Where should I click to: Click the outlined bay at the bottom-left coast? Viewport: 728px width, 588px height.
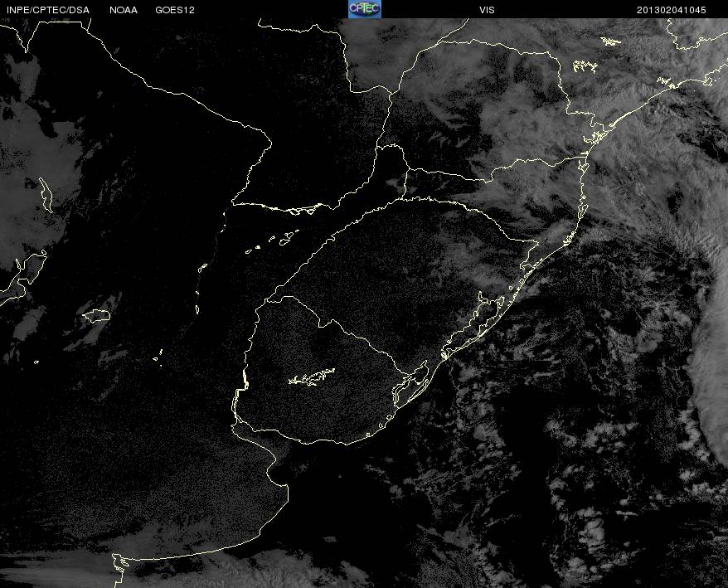pos(121,563)
